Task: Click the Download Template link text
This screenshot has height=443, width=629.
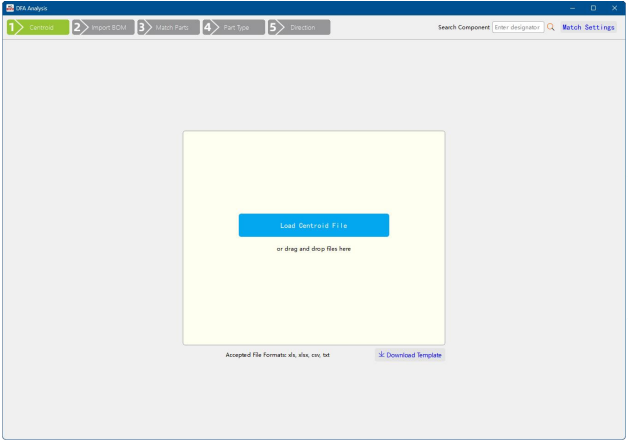Action: point(414,355)
